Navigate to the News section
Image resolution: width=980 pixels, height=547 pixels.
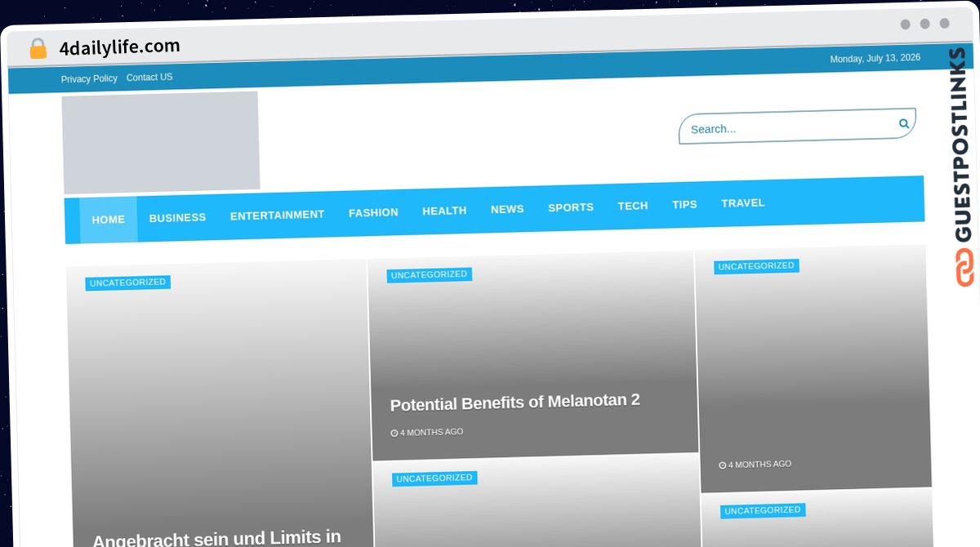(x=507, y=209)
